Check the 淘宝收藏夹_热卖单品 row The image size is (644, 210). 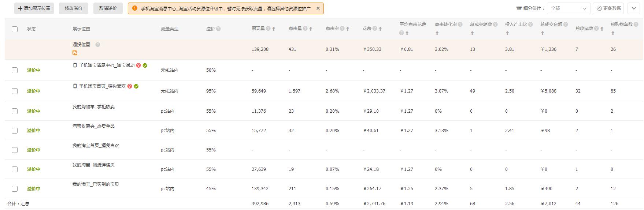point(15,131)
